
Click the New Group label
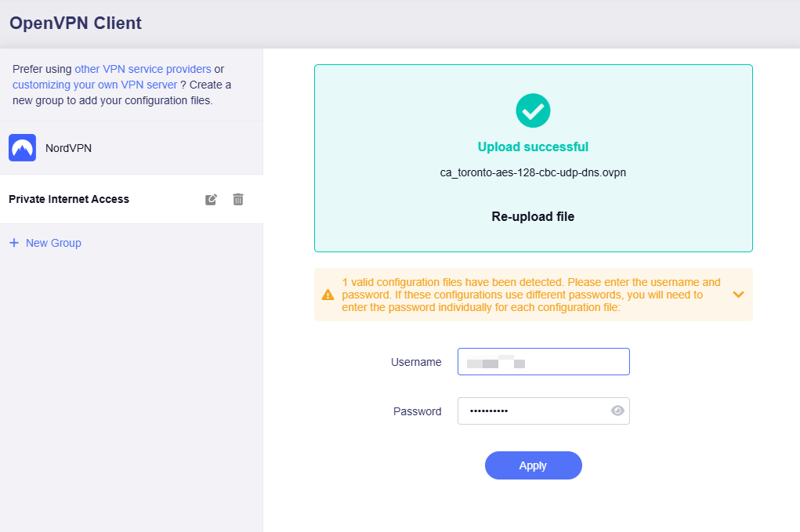53,243
